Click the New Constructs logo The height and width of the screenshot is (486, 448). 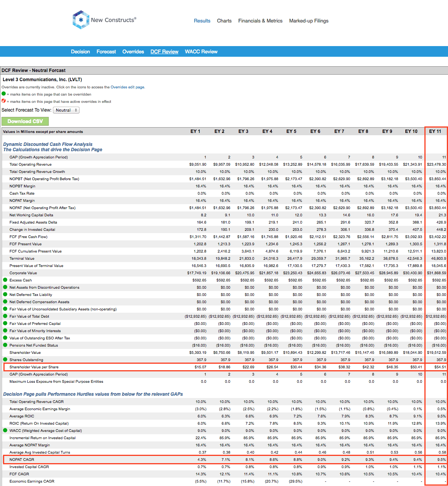(x=104, y=20)
